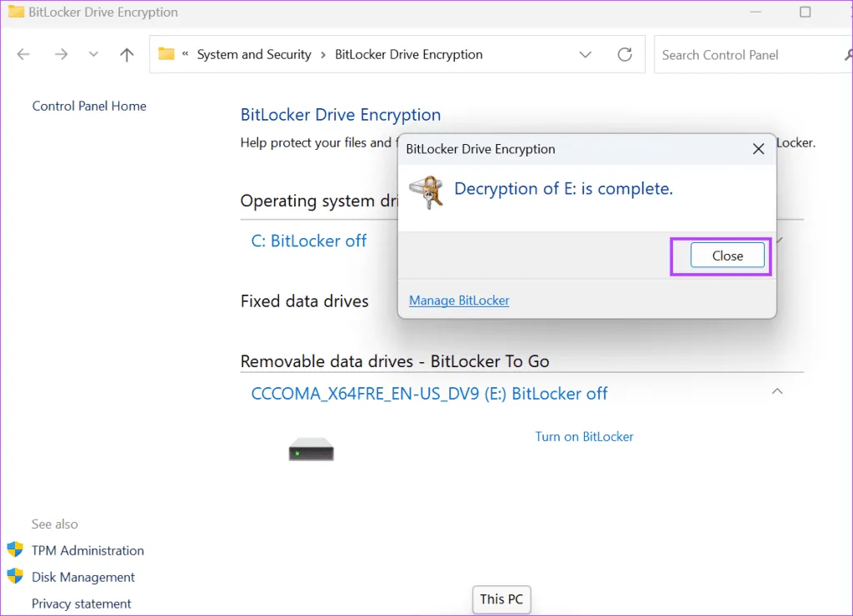This screenshot has height=616, width=853.
Task: Click the Forward navigation arrow
Action: pos(61,55)
